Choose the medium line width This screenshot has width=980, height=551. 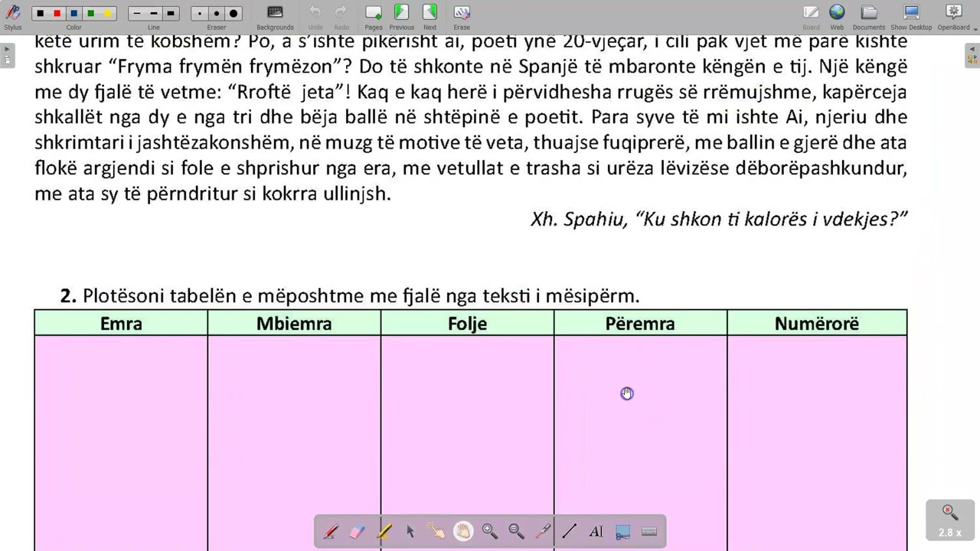click(x=154, y=13)
